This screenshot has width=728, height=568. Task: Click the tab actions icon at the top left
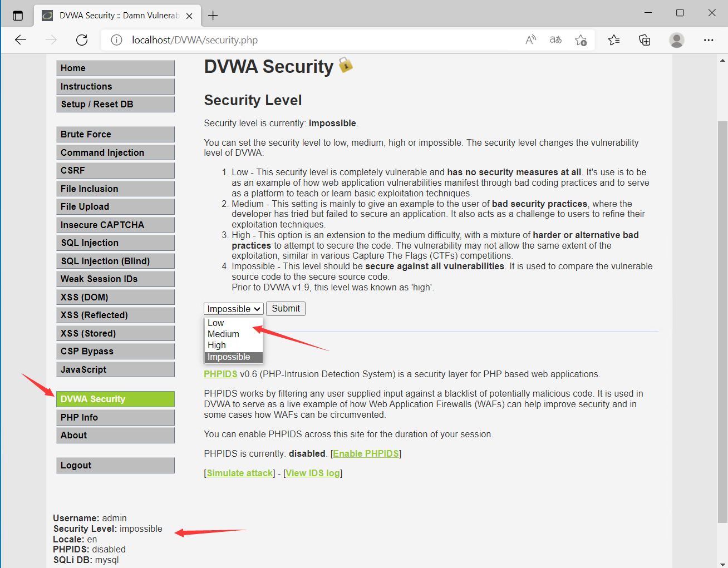(x=18, y=16)
